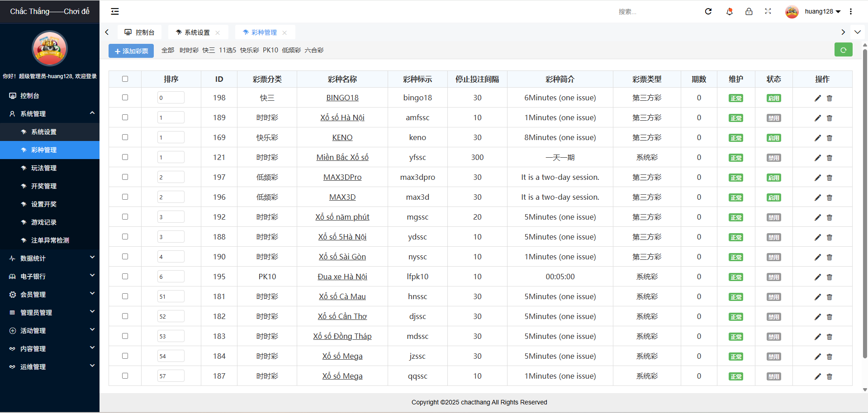
Task: Open the huang128 user dropdown
Action: [x=822, y=11]
